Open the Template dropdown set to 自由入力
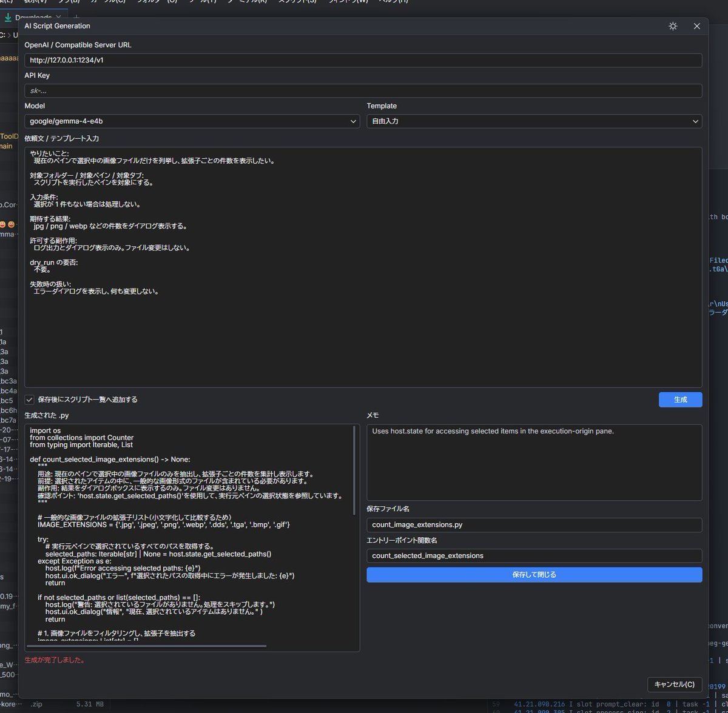 (534, 121)
